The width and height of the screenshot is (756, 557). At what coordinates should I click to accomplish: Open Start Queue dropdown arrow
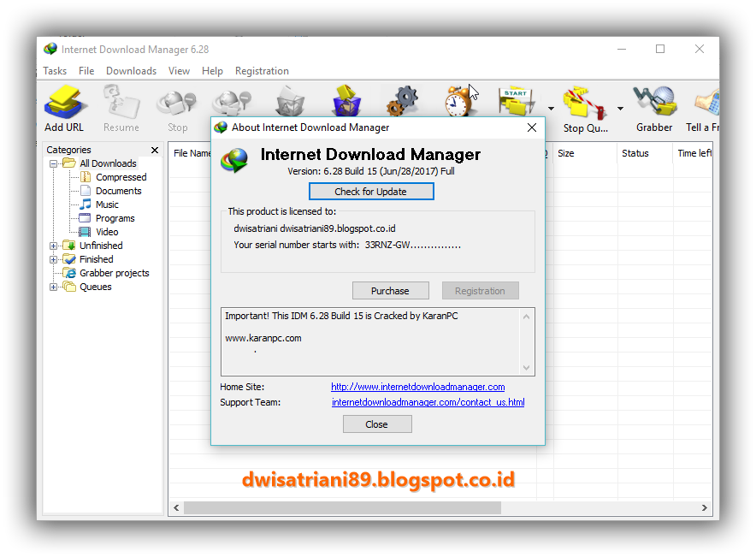coord(551,109)
